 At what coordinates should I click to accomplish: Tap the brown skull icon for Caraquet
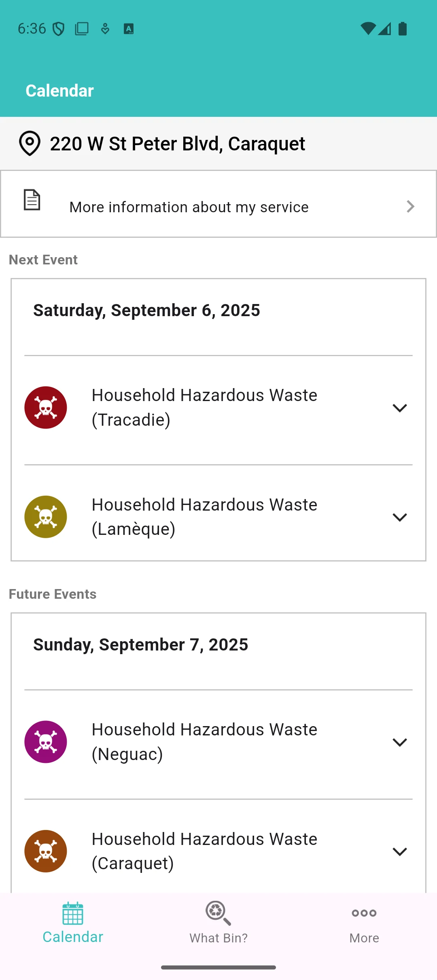tap(46, 851)
